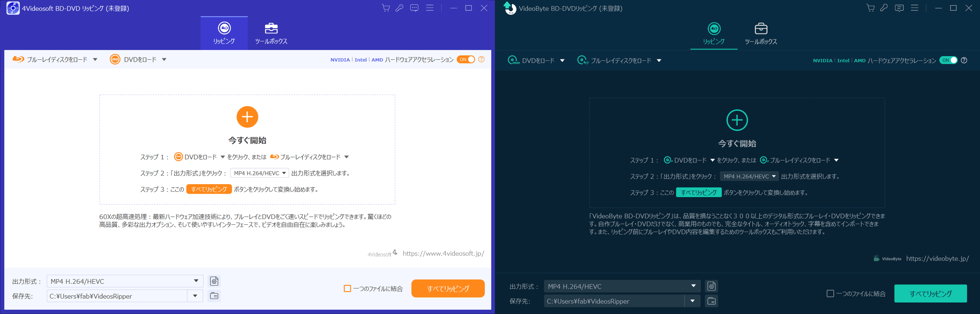This screenshot has height=314, width=980.
Task: Click VideoByte app logo in title bar
Action: pyautogui.click(x=510, y=8)
